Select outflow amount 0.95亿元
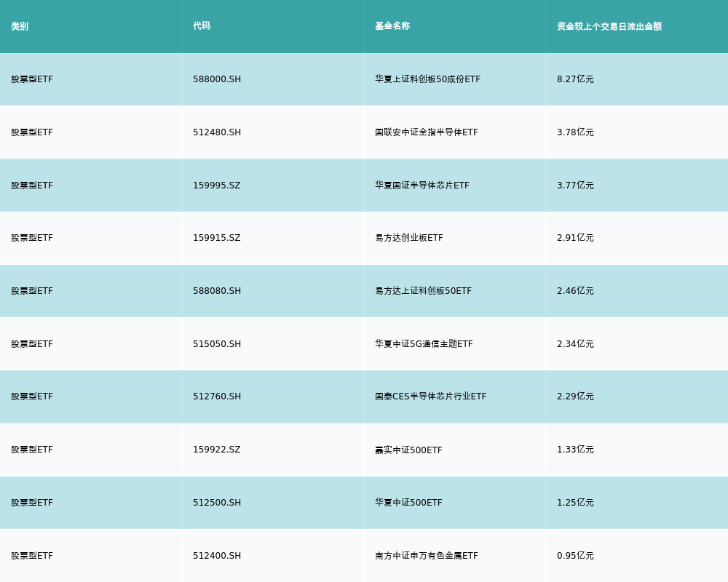The height and width of the screenshot is (582, 728). tap(575, 556)
